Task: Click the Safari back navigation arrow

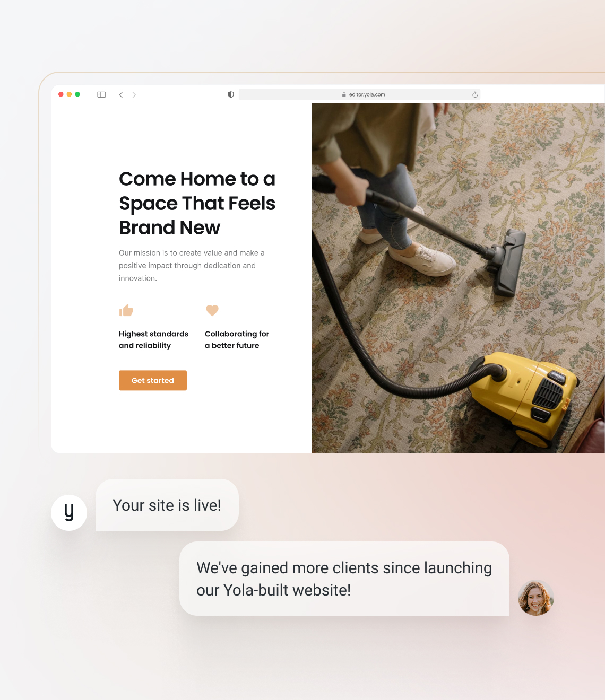Action: (x=121, y=94)
